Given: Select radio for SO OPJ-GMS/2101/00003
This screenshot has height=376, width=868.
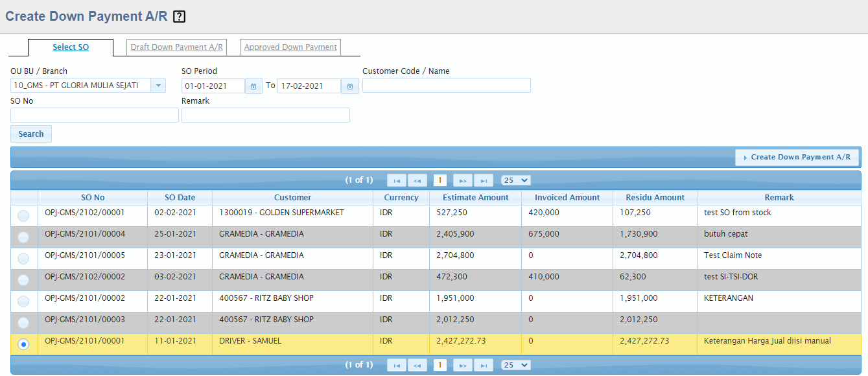Looking at the screenshot, I should [23, 323].
